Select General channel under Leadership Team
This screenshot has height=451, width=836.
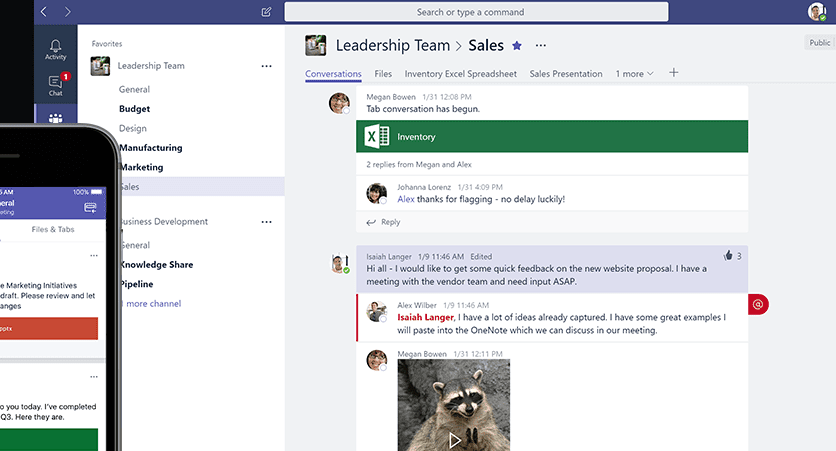coord(134,90)
